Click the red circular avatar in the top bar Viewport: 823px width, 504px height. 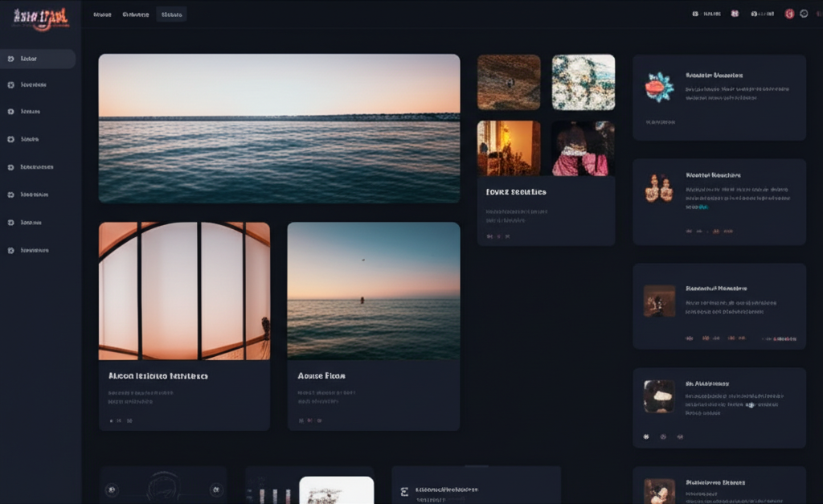789,14
